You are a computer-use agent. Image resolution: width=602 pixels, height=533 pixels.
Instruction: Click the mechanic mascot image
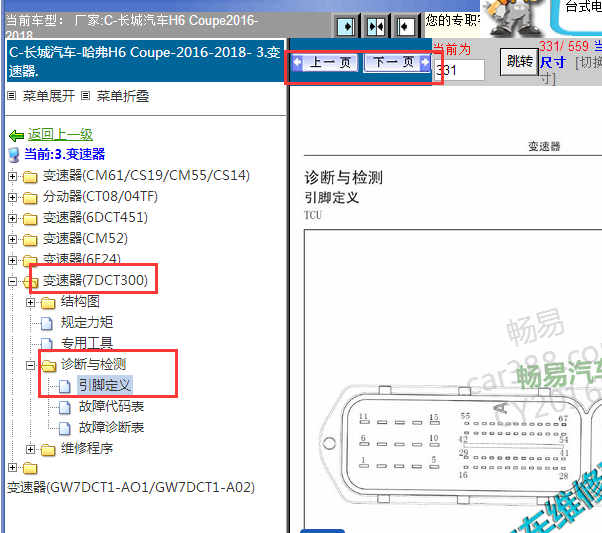click(514, 17)
